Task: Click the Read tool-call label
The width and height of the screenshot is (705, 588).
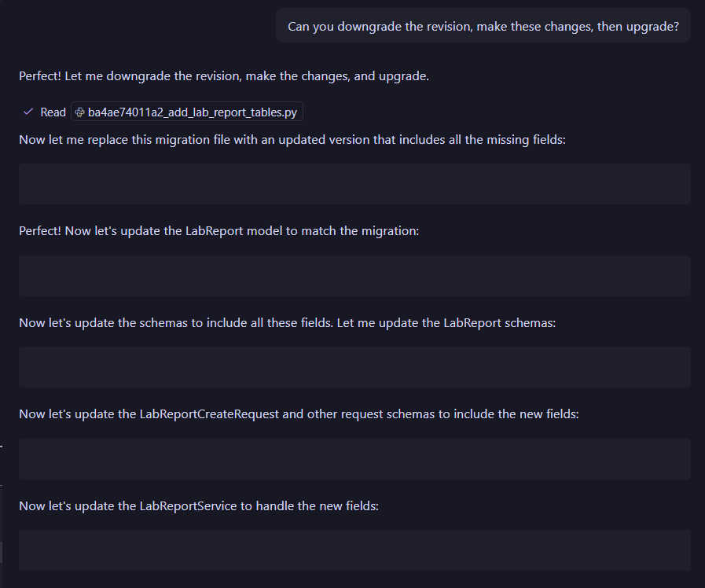Action: pos(53,112)
